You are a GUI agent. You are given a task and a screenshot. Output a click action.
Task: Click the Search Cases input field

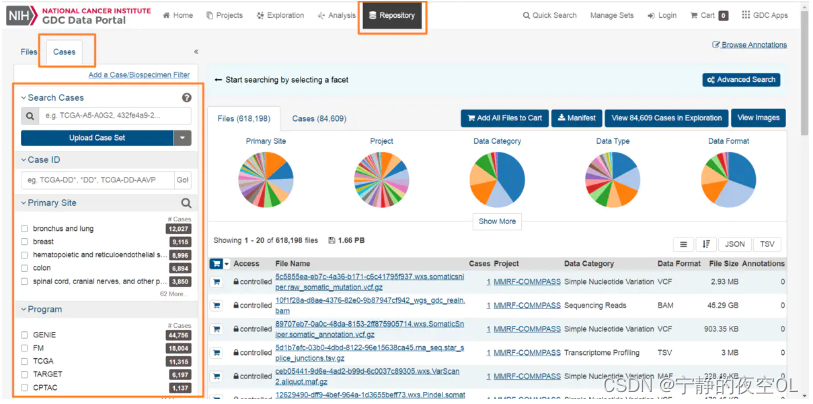click(115, 116)
